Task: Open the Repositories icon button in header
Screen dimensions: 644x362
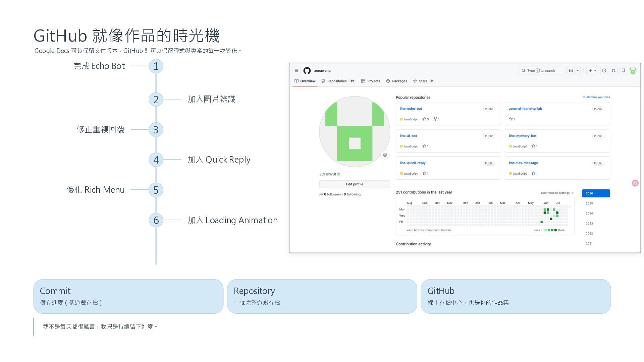Action: 623,71
